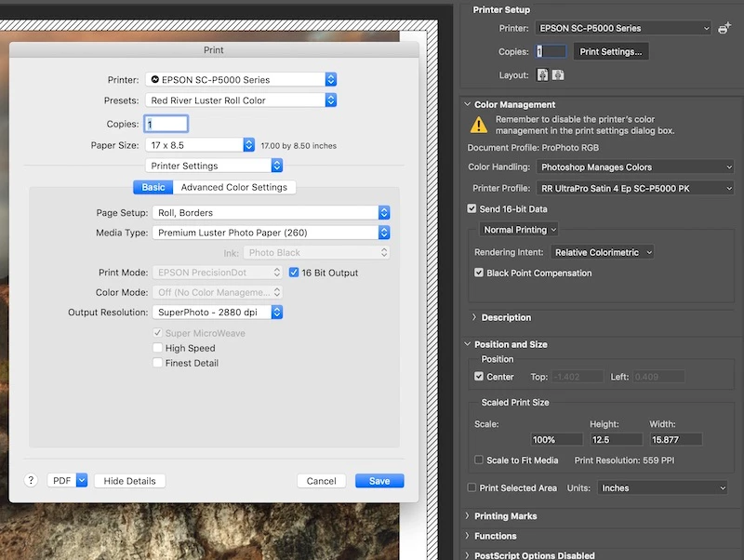This screenshot has width=744, height=560.
Task: Open the Printer Profile dropdown
Action: point(635,189)
